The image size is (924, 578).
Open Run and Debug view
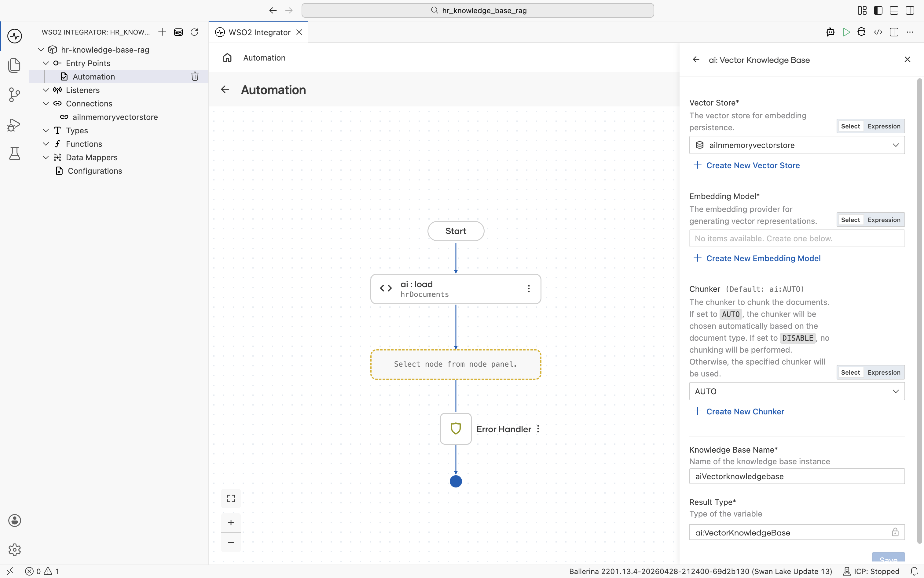14,125
